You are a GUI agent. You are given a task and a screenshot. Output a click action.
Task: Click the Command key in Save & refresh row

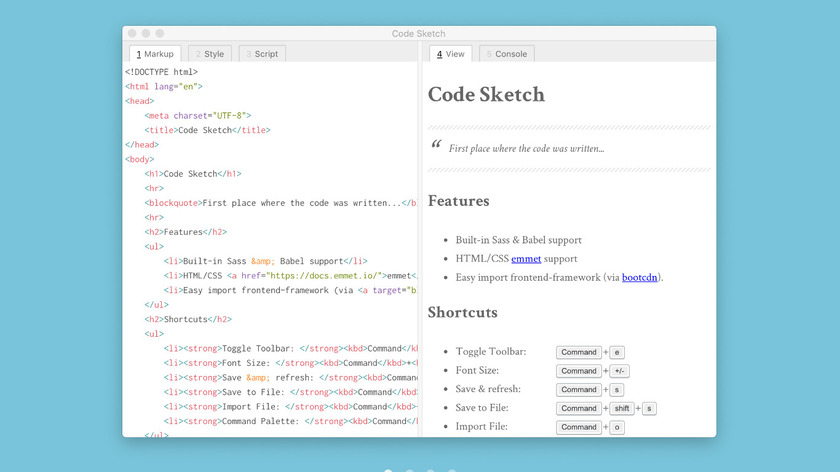[579, 389]
